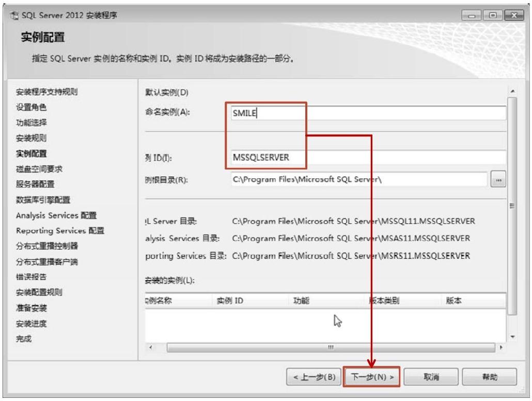532x401 pixels.
Task: Select the 设置角色 step
Action: coord(31,107)
